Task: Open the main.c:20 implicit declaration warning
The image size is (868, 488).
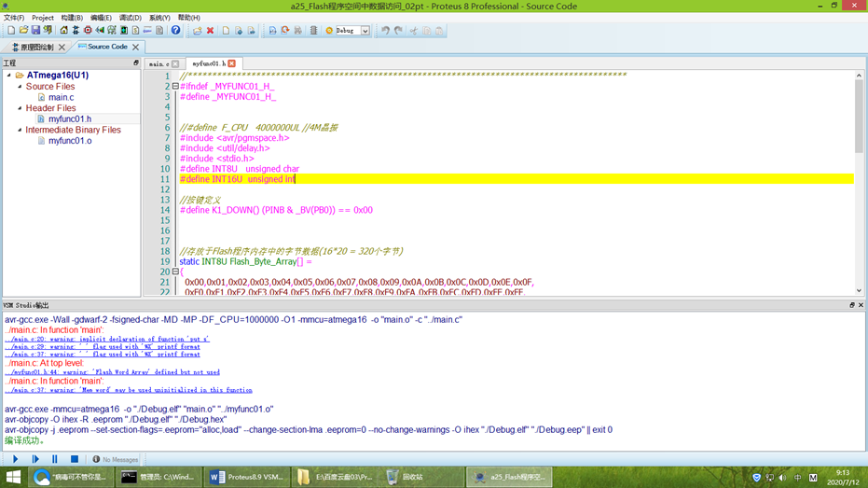Action: 107,339
